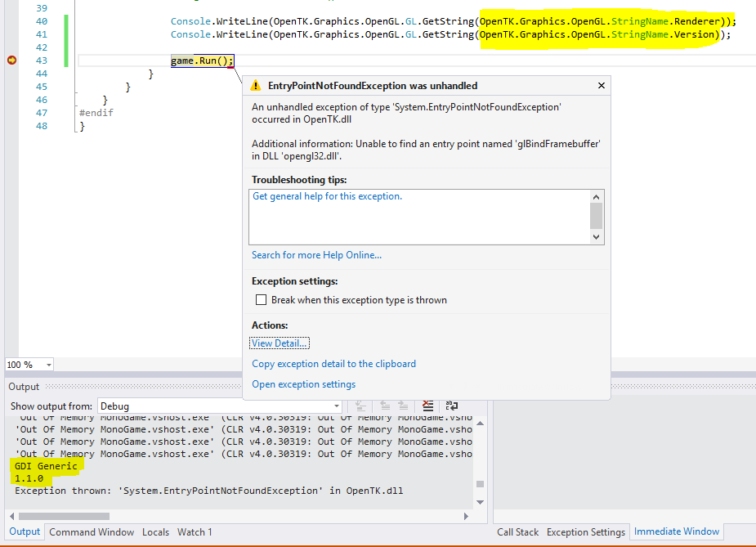Click 'Copy exception detail to the clipboard'
The width and height of the screenshot is (756, 547).
click(x=333, y=364)
